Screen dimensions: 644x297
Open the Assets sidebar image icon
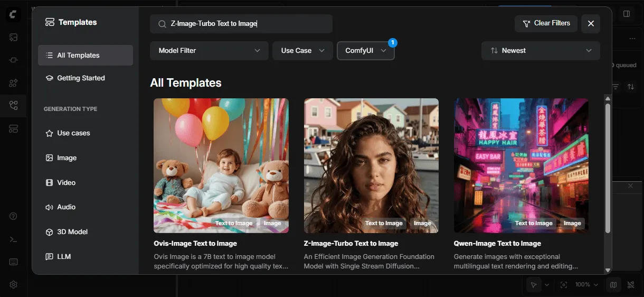click(x=13, y=37)
